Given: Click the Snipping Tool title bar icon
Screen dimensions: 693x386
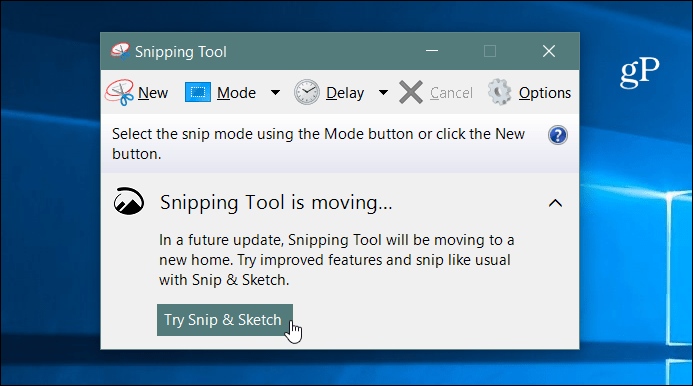Looking at the screenshot, I should point(120,51).
